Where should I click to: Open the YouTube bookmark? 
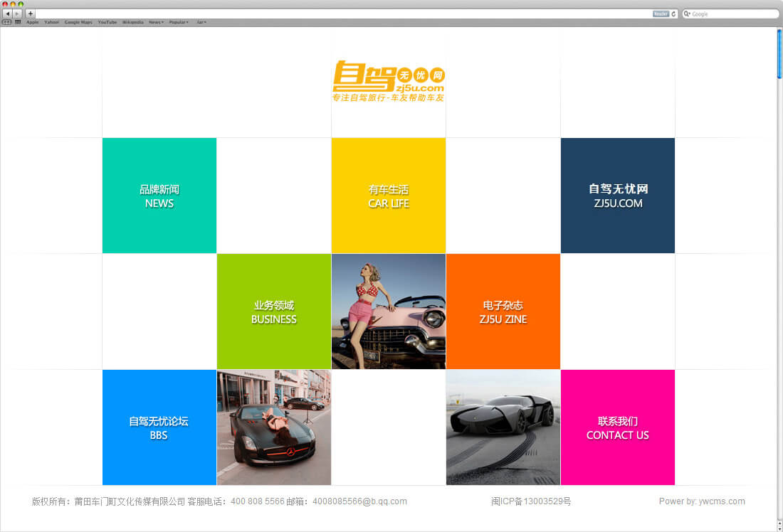[107, 22]
